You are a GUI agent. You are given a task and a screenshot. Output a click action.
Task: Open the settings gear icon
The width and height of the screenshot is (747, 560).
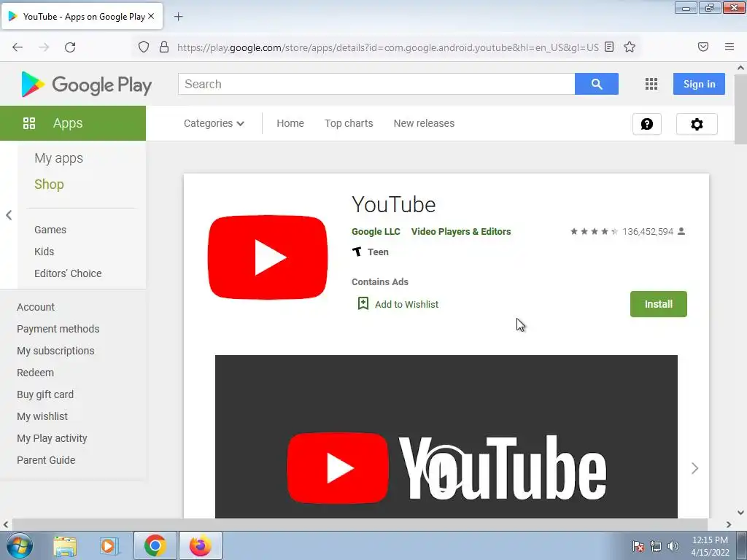pos(697,124)
